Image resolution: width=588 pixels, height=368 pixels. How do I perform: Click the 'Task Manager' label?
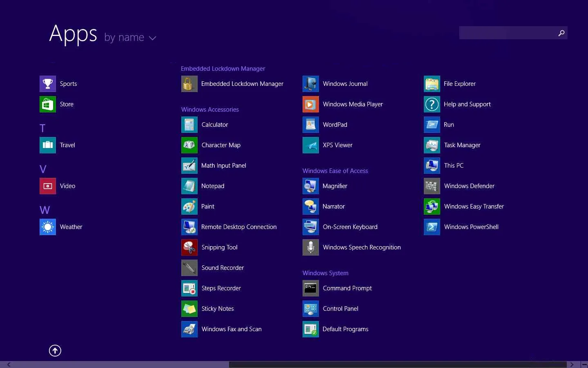coord(462,145)
